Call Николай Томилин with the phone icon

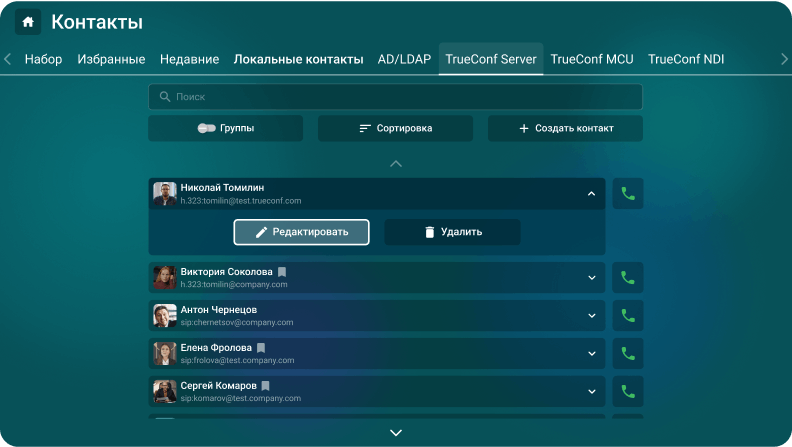pyautogui.click(x=628, y=194)
